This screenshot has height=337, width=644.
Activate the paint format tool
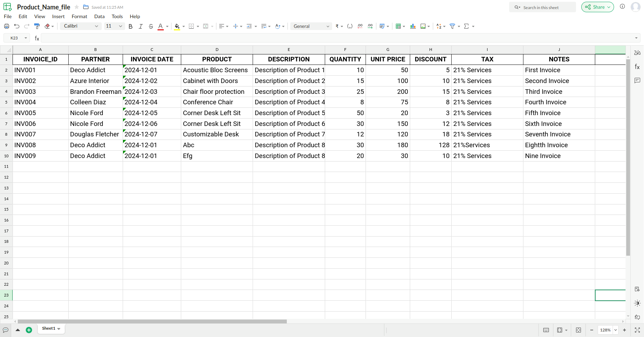37,26
